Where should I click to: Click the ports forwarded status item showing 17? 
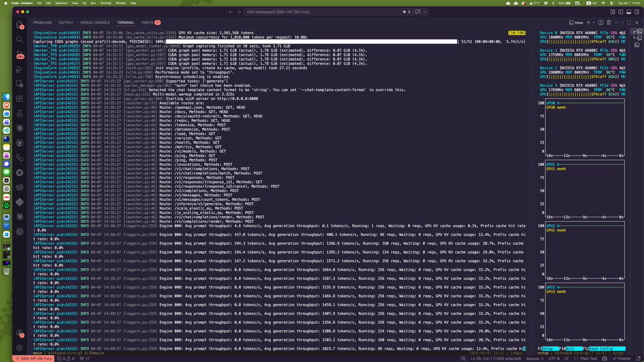pos(85,358)
